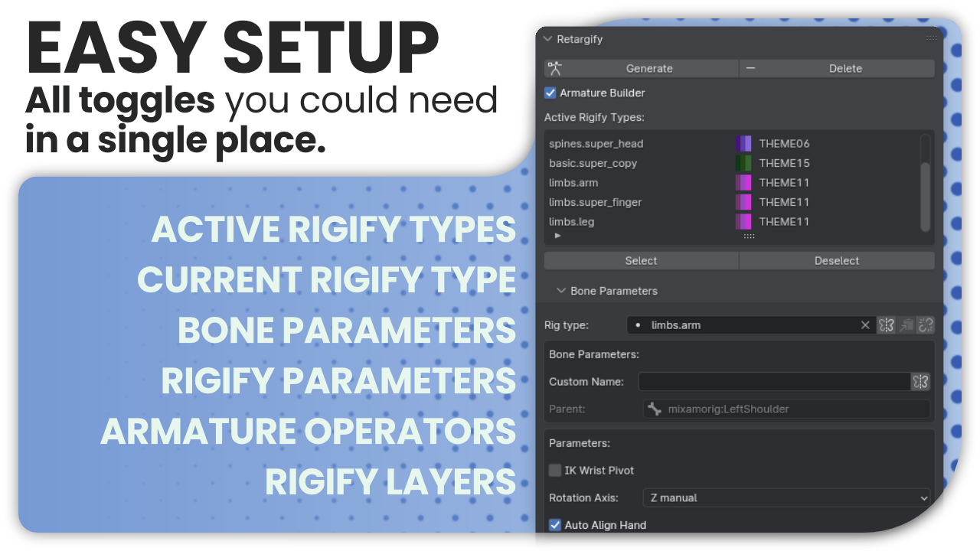Click the mirror icon next to the Rig type field
This screenshot has height=551, width=980.
tap(886, 324)
